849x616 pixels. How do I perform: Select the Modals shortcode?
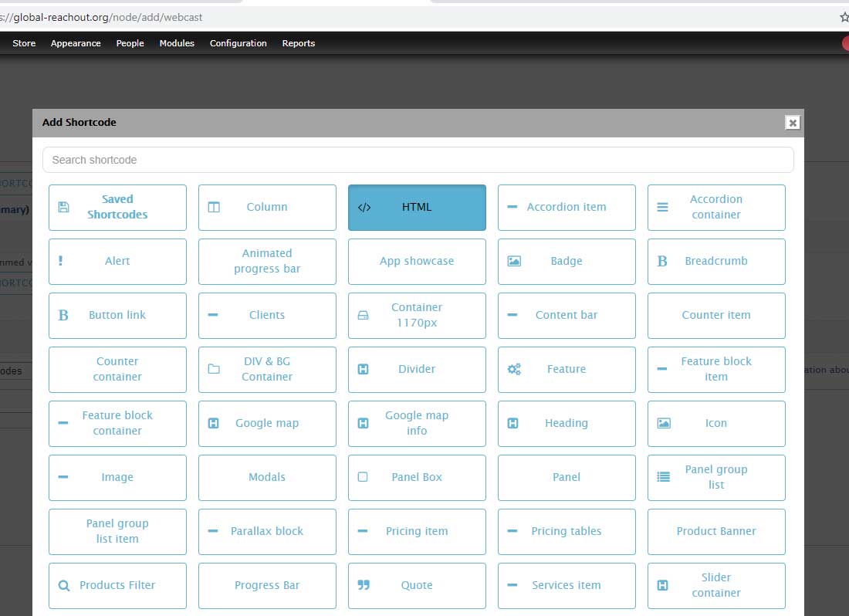267,478
